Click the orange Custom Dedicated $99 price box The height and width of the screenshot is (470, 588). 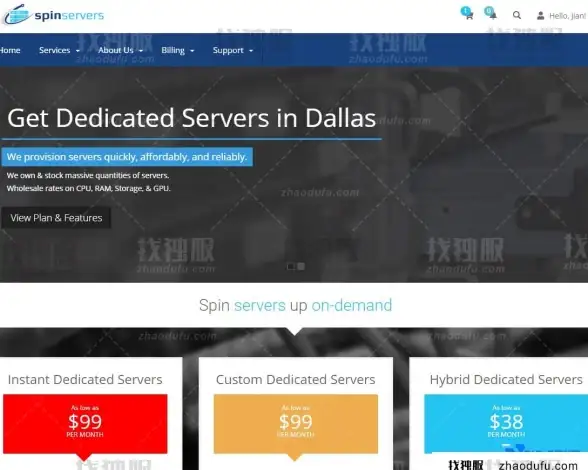tap(296, 424)
